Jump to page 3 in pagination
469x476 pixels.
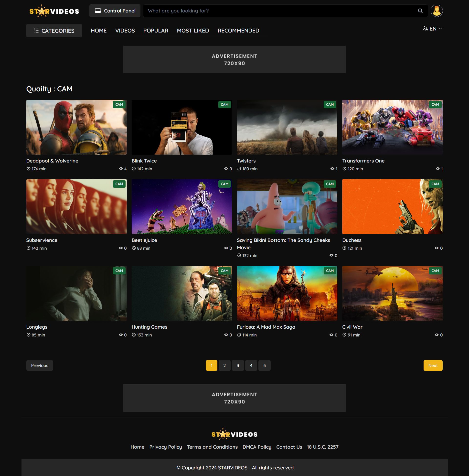click(238, 365)
